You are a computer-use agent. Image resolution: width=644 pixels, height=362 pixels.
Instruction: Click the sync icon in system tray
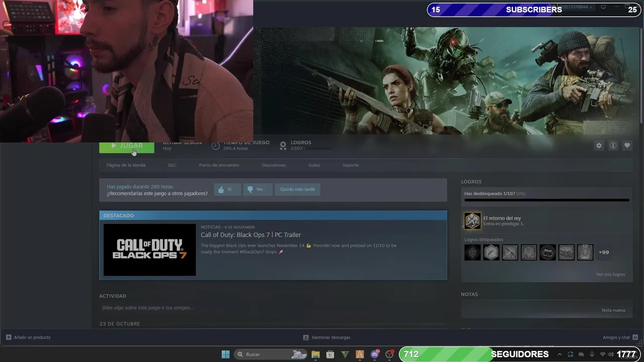(571, 354)
